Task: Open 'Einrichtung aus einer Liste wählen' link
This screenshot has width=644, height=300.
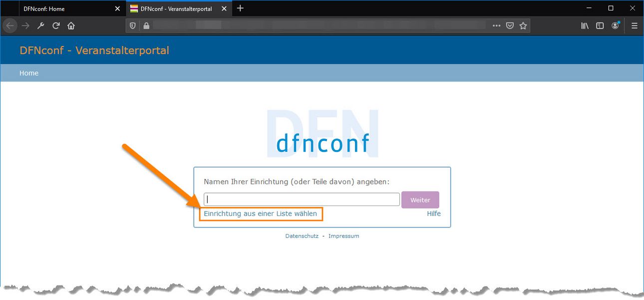Action: pyautogui.click(x=260, y=213)
